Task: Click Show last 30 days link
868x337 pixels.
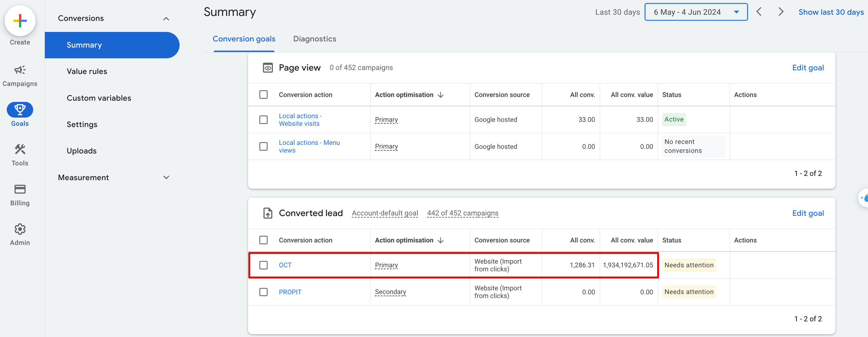Action: click(x=831, y=12)
